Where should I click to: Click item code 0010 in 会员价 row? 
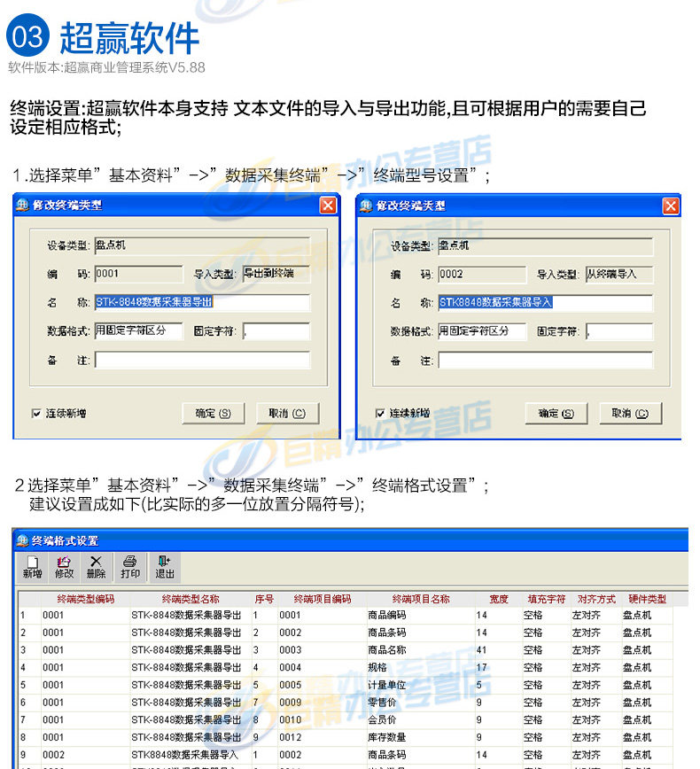(x=291, y=719)
